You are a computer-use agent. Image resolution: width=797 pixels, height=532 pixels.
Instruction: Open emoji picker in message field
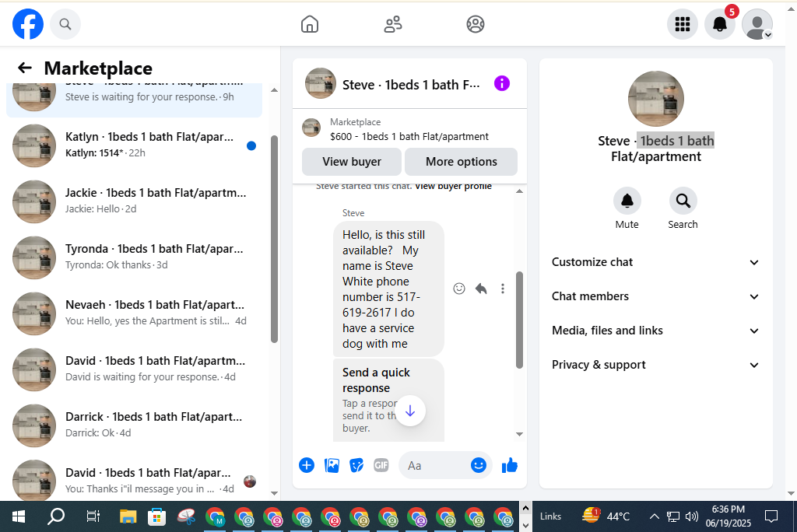[479, 465]
